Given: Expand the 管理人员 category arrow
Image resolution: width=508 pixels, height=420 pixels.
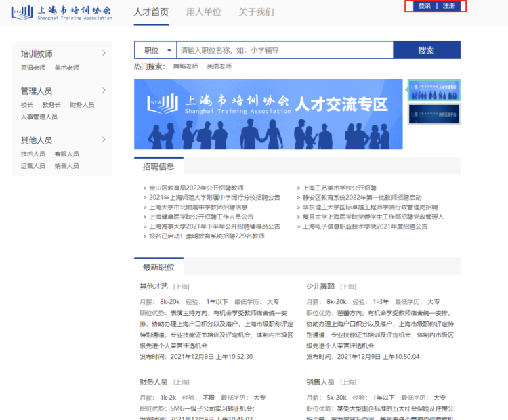Looking at the screenshot, I should [104, 90].
